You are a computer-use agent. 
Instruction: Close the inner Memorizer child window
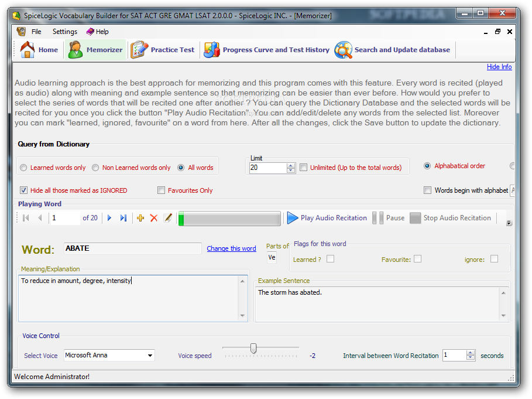tap(510, 32)
